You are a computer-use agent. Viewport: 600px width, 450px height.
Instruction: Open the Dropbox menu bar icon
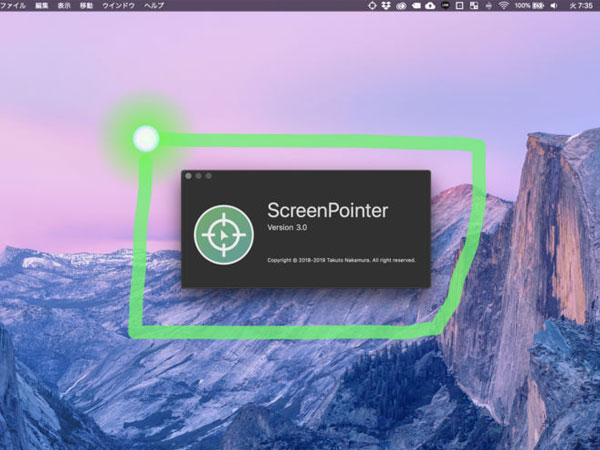pyautogui.click(x=386, y=5)
